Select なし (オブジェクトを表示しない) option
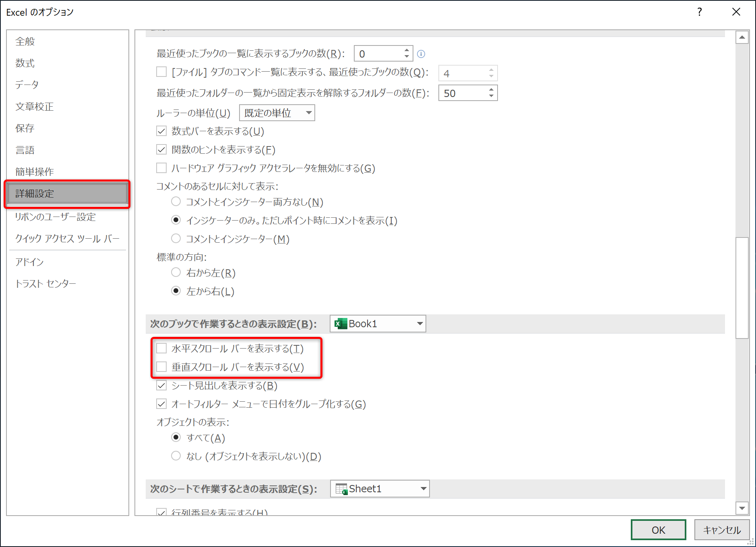756x547 pixels. pos(176,456)
